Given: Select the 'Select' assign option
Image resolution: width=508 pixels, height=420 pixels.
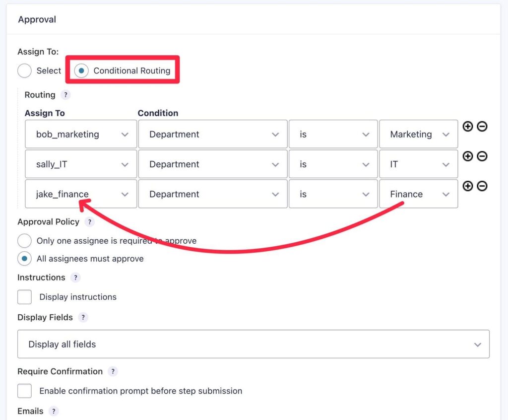Looking at the screenshot, I should coord(24,70).
